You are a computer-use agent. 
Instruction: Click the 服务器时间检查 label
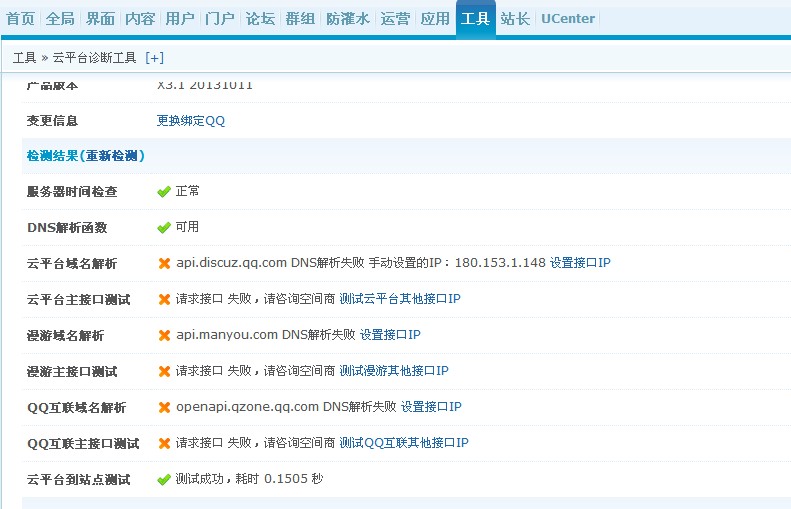click(x=72, y=192)
